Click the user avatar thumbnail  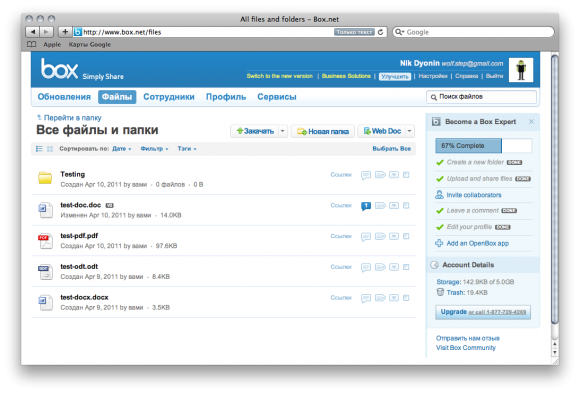click(521, 70)
